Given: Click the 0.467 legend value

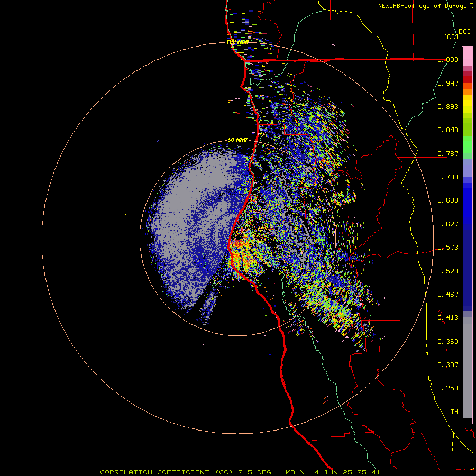Looking at the screenshot, I should coord(448,295).
